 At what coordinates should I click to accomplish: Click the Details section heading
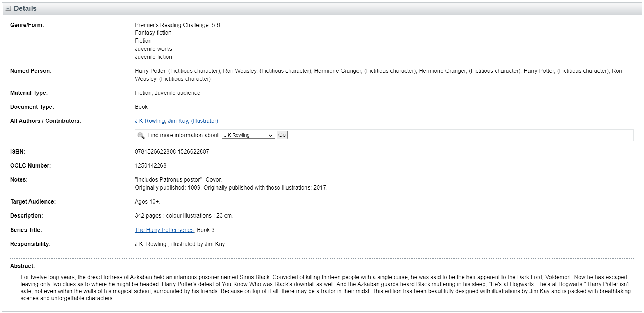(x=25, y=8)
